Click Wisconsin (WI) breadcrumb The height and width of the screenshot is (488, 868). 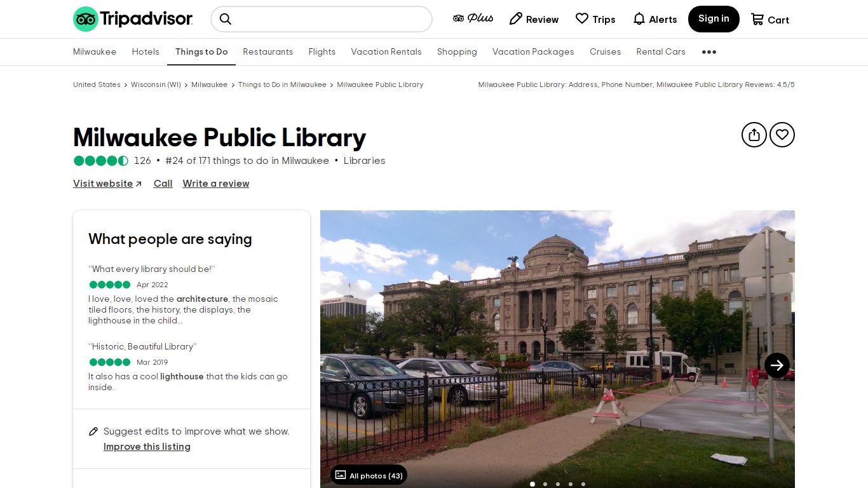(x=156, y=85)
